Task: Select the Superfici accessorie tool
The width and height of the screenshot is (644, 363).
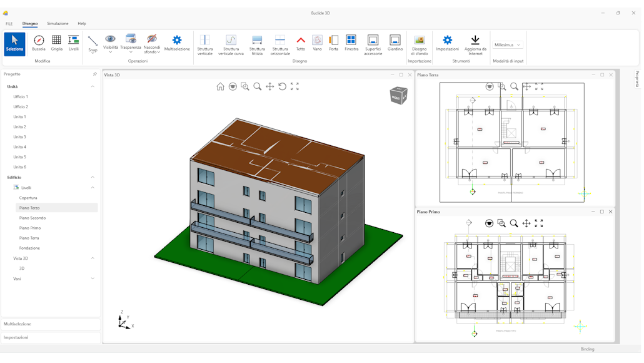Action: point(373,45)
